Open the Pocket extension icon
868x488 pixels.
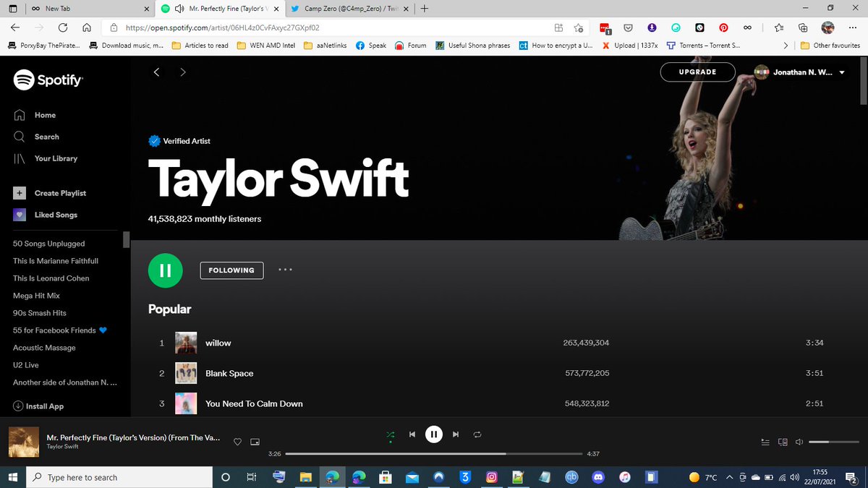629,27
